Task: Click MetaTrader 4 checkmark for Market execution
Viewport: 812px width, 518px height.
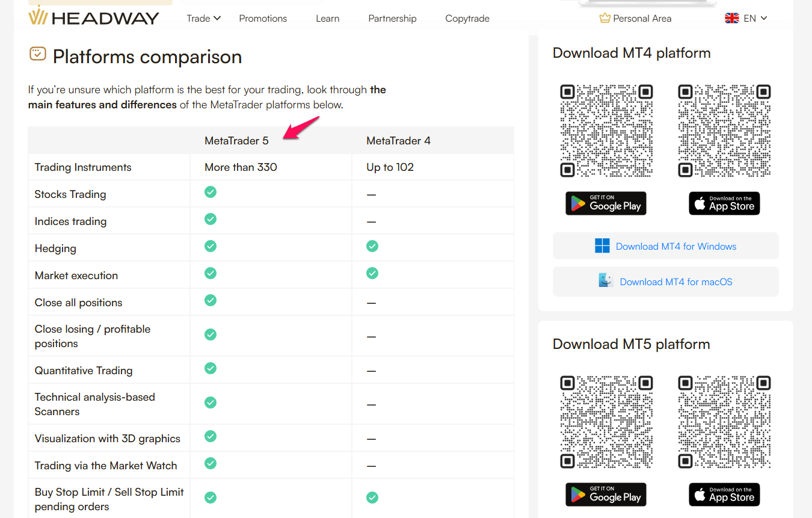Action: point(372,273)
